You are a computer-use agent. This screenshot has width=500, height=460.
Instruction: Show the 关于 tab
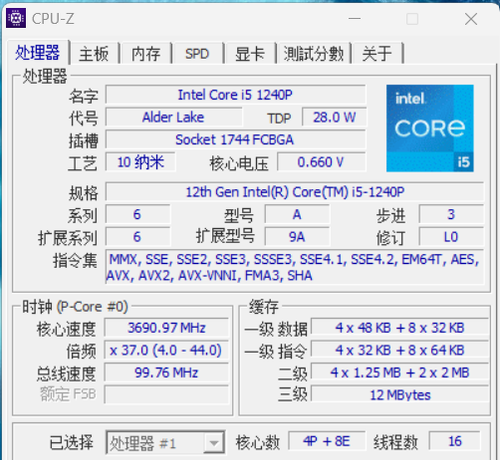tap(377, 53)
